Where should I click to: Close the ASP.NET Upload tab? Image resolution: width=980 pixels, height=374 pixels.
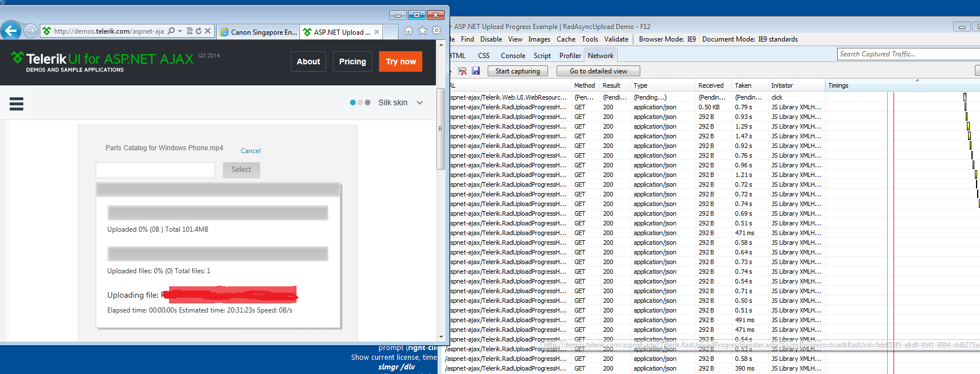pyautogui.click(x=377, y=32)
